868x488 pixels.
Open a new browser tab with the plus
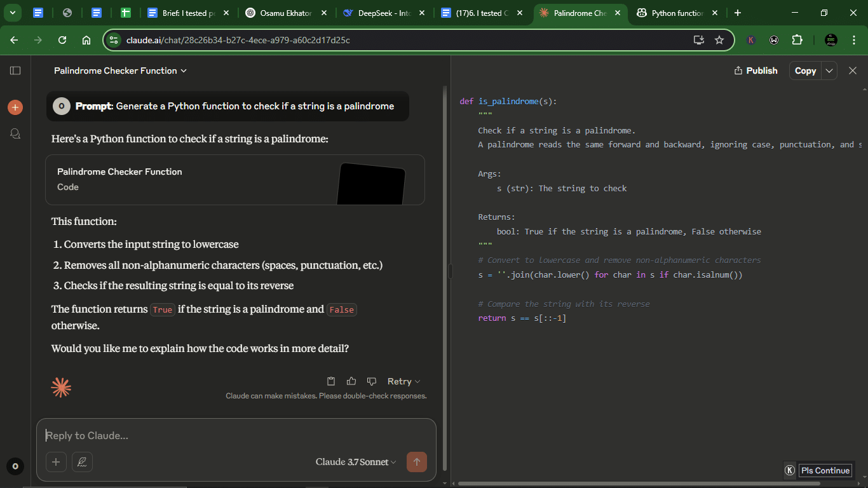tap(737, 13)
